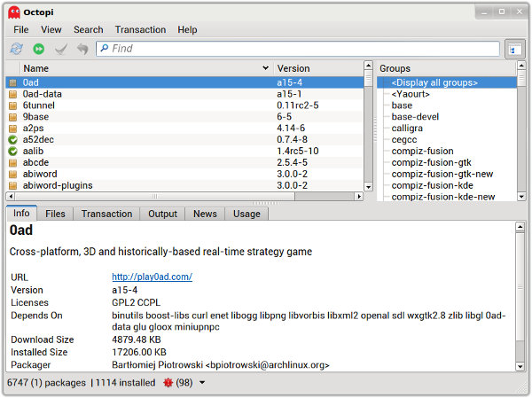This screenshot has height=398, width=532.
Task: Click the Octopi ghost app icon
Action: (x=14, y=12)
